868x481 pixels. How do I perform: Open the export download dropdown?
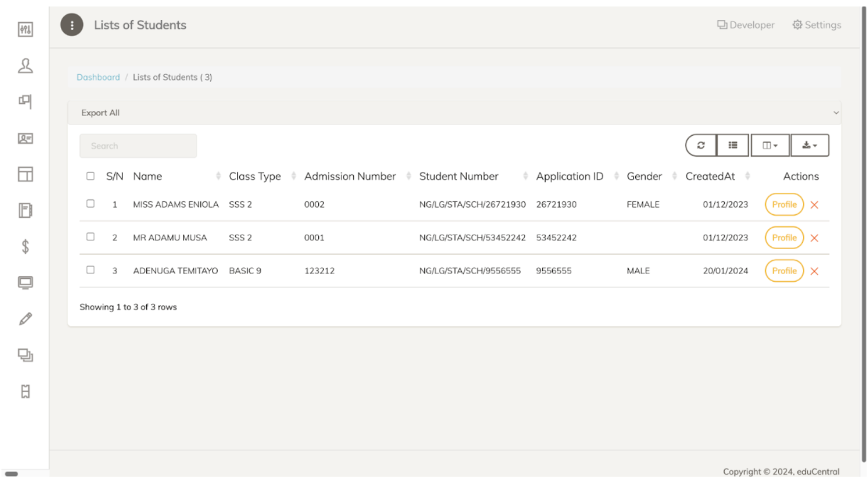(x=809, y=145)
